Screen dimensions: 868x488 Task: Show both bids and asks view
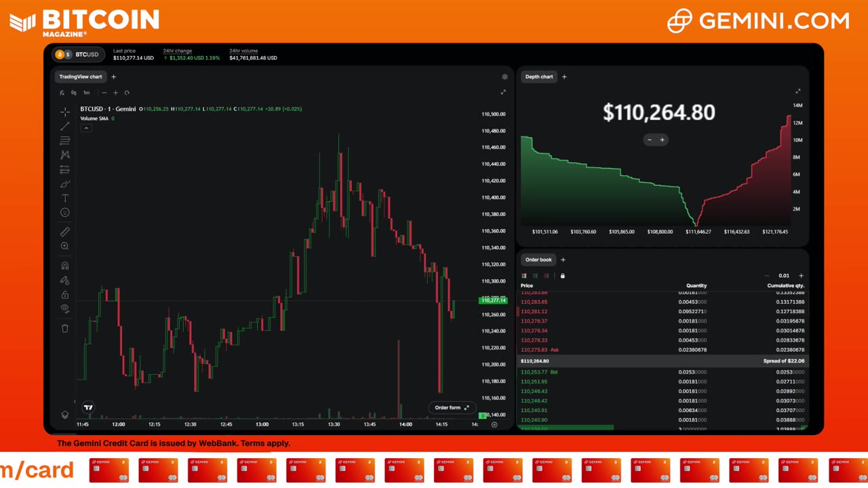click(x=524, y=276)
